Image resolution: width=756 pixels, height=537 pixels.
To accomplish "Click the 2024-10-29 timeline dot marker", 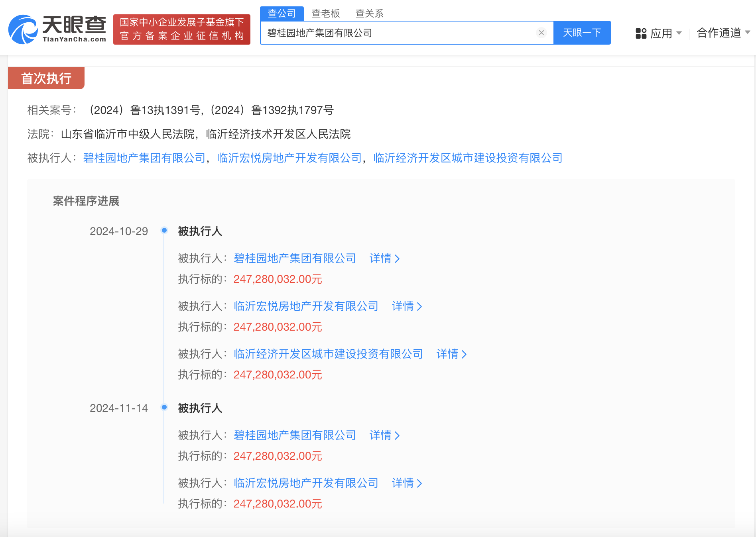I will [x=164, y=230].
